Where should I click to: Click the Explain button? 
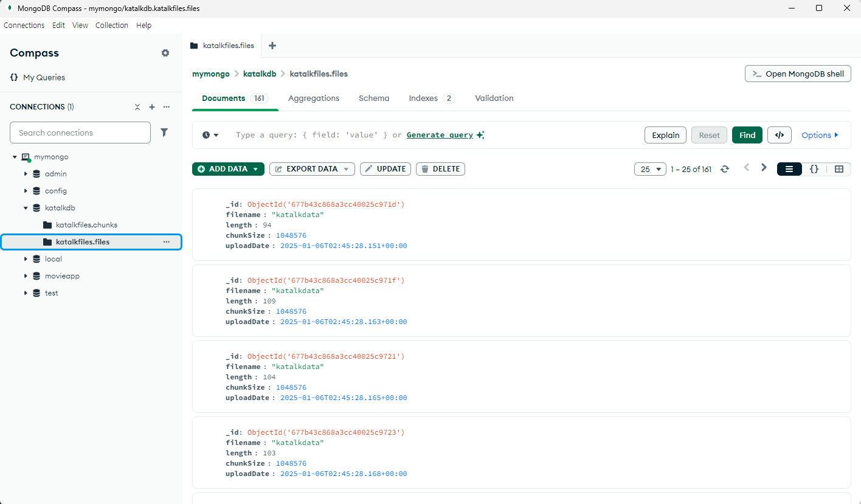click(x=665, y=135)
